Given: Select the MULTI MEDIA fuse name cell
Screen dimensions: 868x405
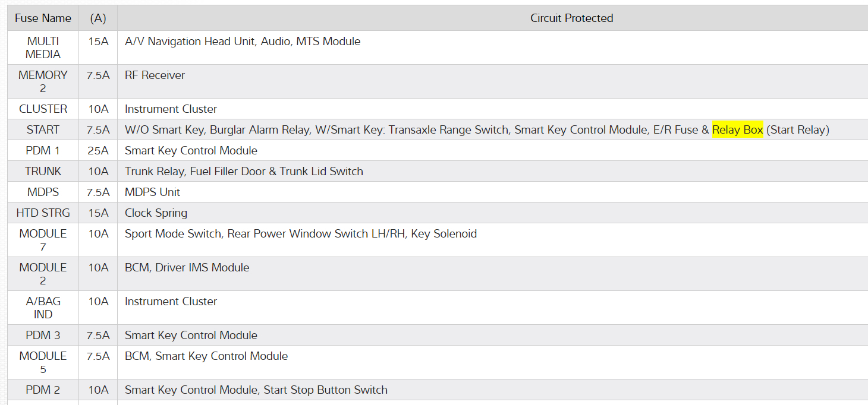Looking at the screenshot, I should pyautogui.click(x=43, y=48).
